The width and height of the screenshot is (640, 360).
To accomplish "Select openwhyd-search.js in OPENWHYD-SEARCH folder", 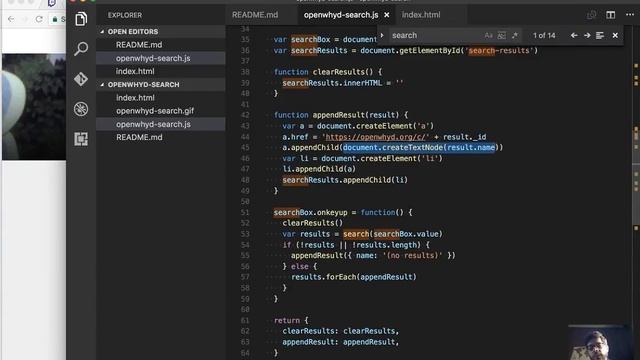I will click(161, 124).
